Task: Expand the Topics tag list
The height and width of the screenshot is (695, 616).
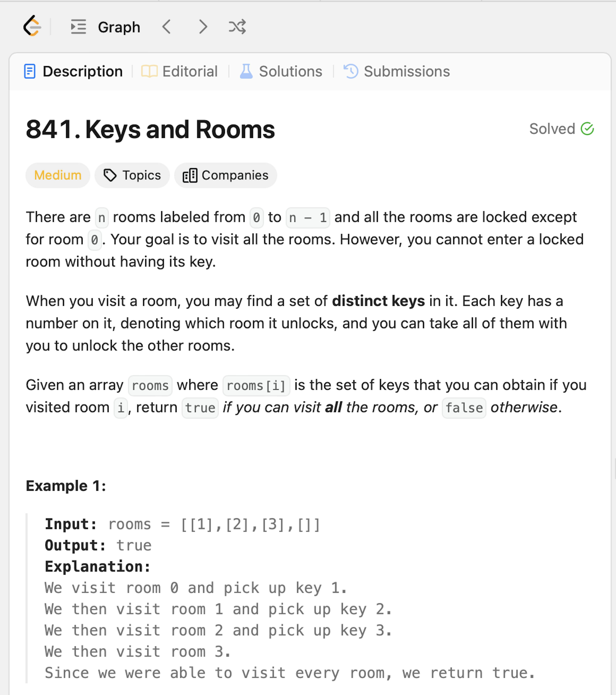Action: [x=132, y=175]
